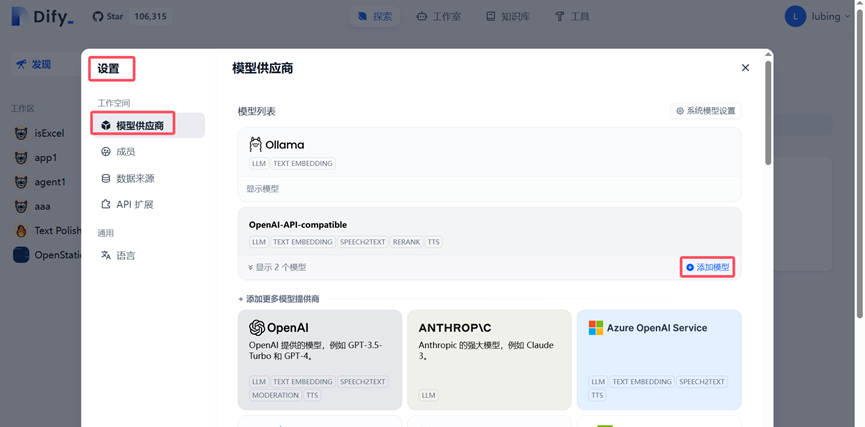This screenshot has width=865, height=427.
Task: Open the aaa workspace item
Action: coord(42,206)
